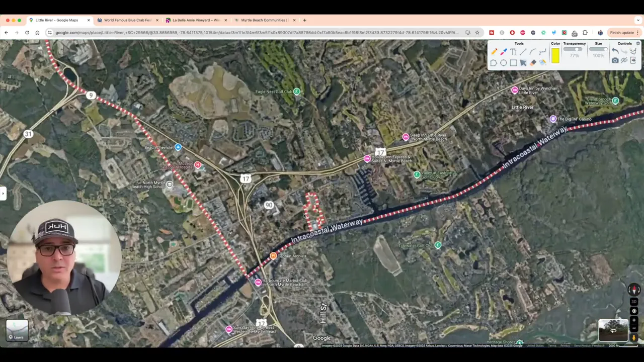The height and width of the screenshot is (362, 644).
Task: Exit the drawing toolbar
Action: tap(633, 60)
